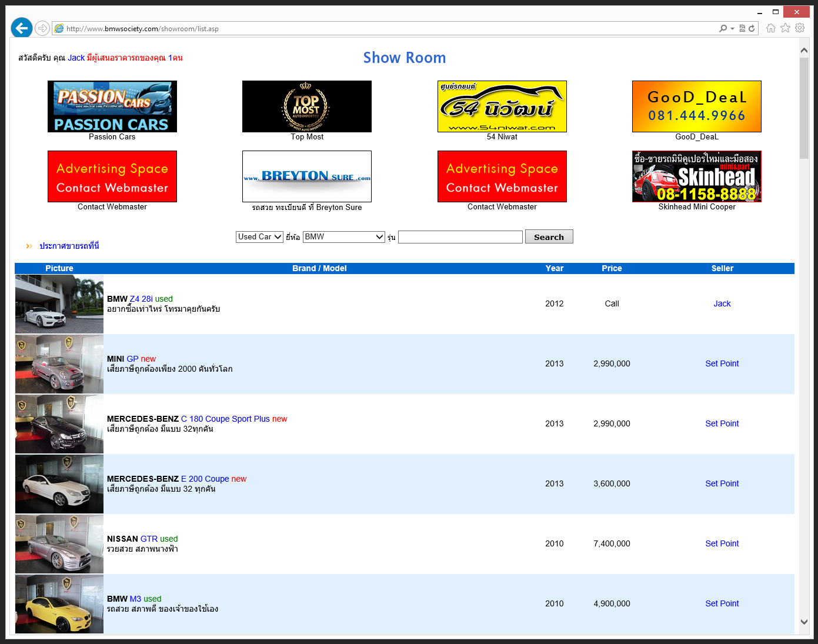This screenshot has height=644, width=818.
Task: Open Set Point seller for BMW M3
Action: 722,603
